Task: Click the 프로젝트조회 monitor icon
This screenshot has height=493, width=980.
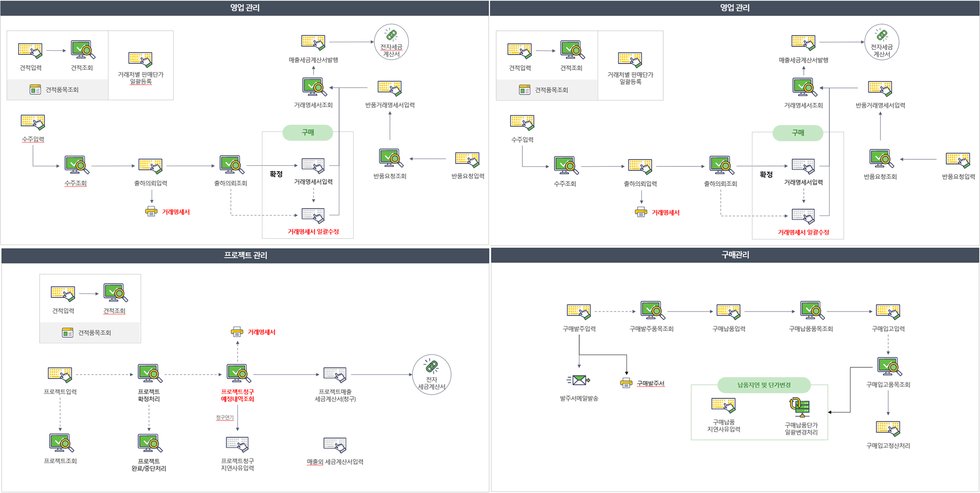Action: coord(61,443)
